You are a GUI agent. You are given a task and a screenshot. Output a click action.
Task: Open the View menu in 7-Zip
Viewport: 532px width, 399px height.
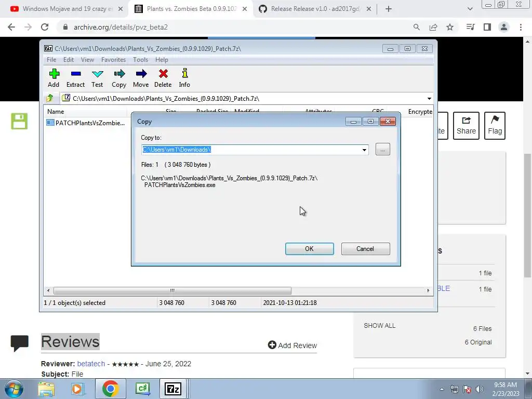[87, 60]
